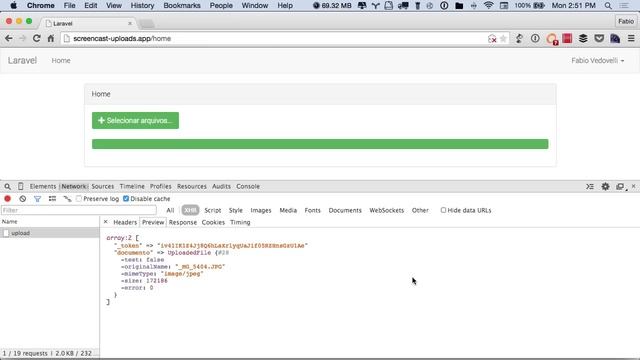Enable the Preserve log checkbox
This screenshot has width=640, height=360.
(79, 199)
